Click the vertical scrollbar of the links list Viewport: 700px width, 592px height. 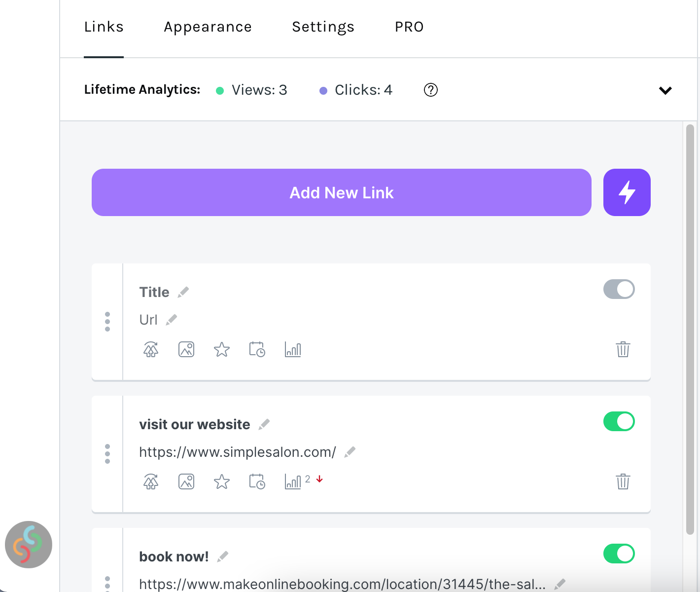690,329
